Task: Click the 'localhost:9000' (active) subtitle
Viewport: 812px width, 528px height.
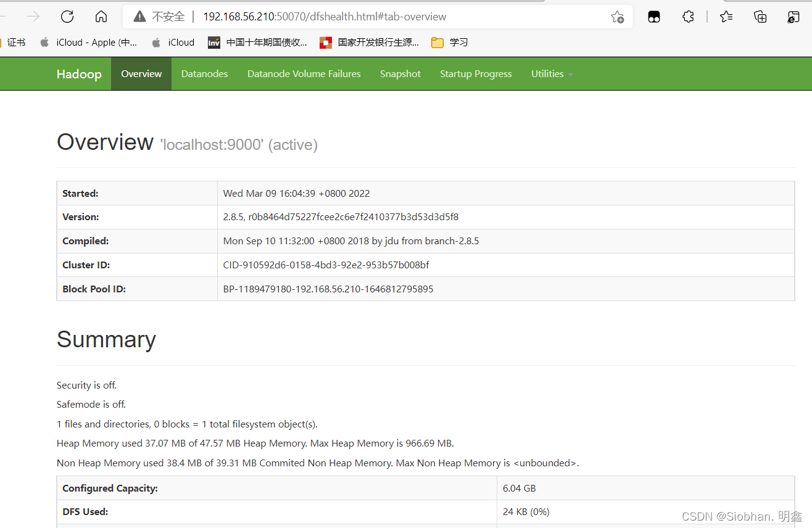Action: click(x=239, y=145)
